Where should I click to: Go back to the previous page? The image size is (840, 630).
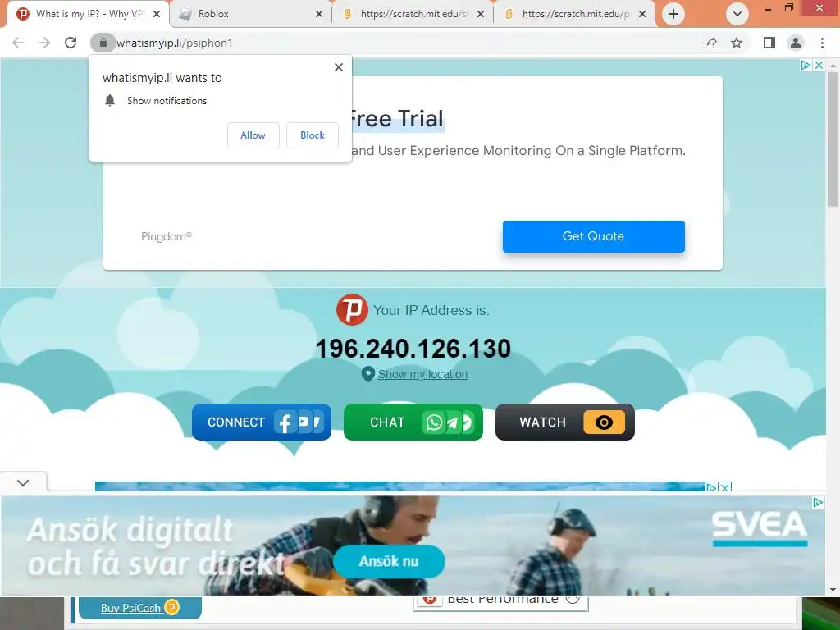point(18,43)
